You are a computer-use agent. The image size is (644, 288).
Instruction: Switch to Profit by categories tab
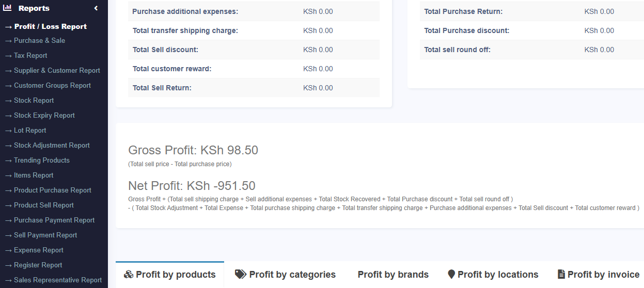(x=285, y=275)
